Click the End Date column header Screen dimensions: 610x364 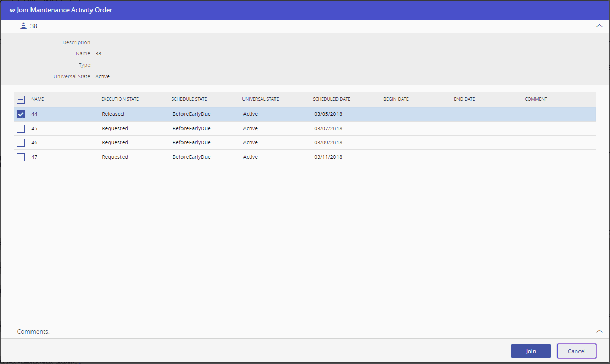click(x=465, y=99)
